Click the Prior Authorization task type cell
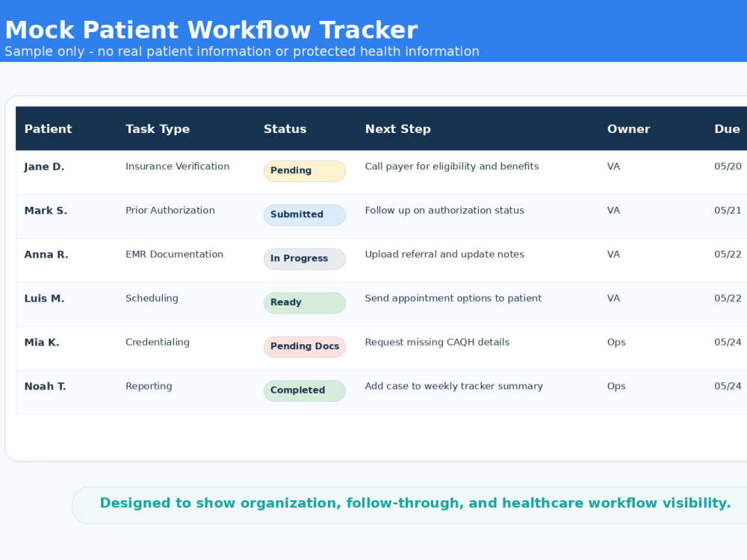Screen dimensions: 747x560 pos(170,210)
